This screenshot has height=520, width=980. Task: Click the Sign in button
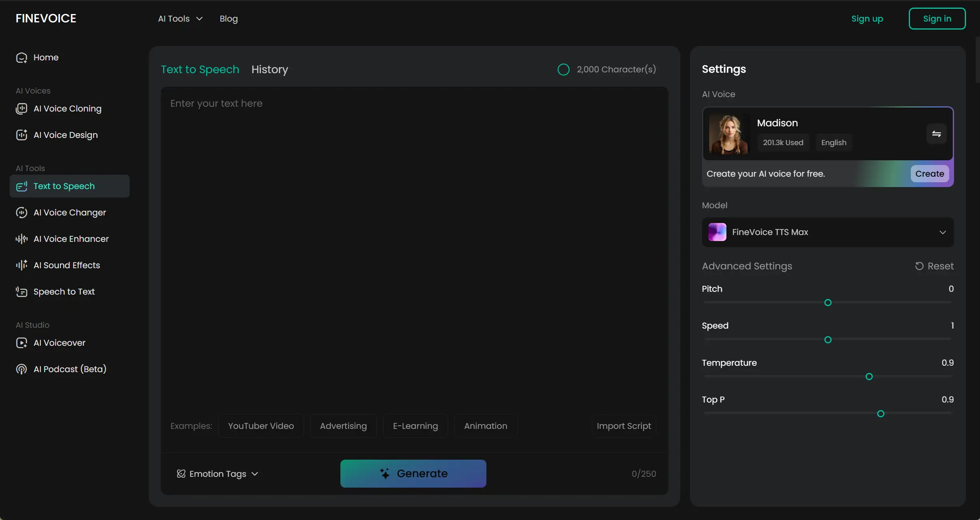tap(937, 19)
